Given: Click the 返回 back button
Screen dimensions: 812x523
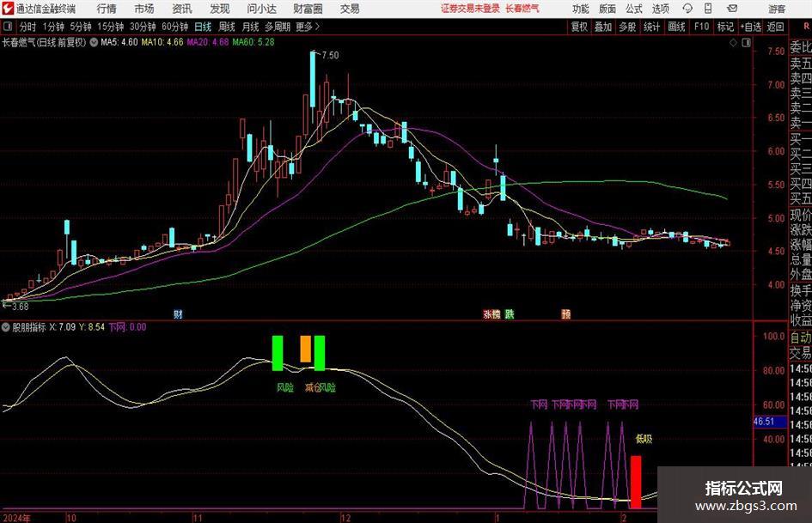Looking at the screenshot, I should click(x=775, y=27).
